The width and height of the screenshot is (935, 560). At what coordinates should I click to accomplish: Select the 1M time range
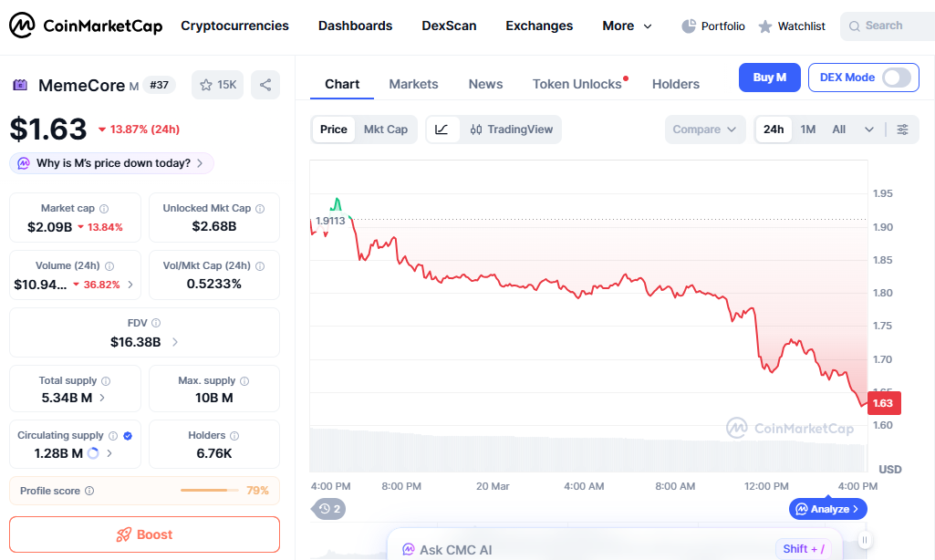click(807, 130)
